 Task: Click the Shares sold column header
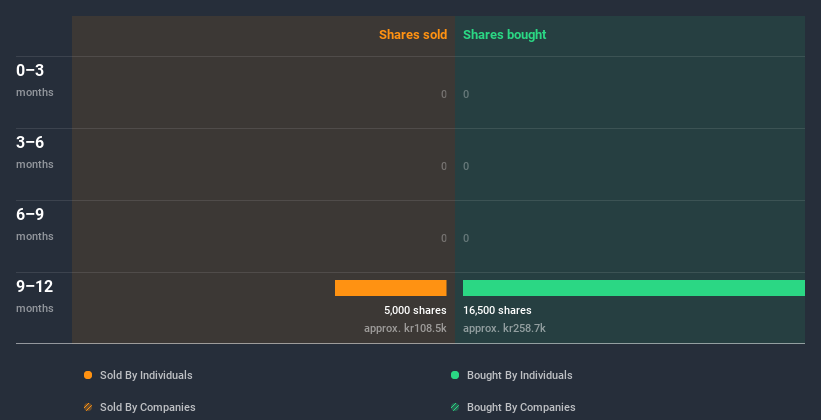[413, 35]
